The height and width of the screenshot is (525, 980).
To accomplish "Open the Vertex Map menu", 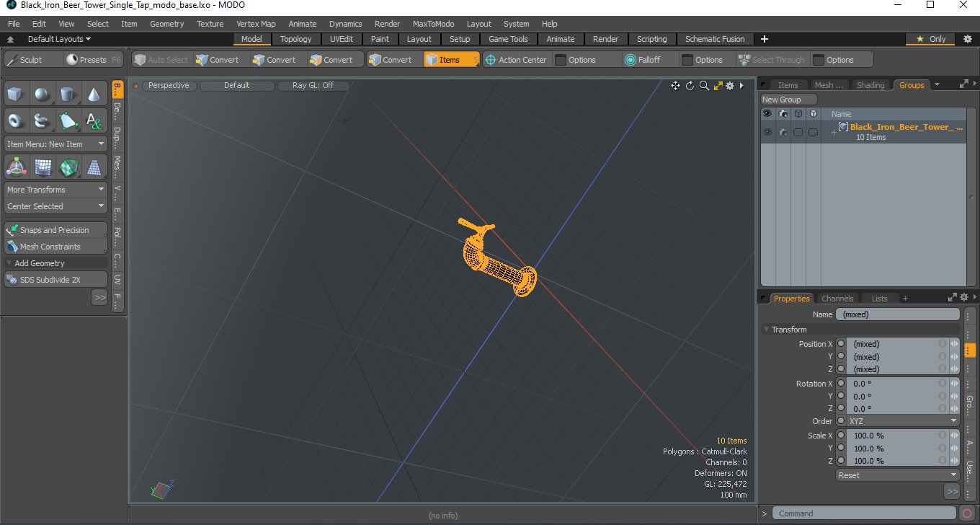I will pos(256,24).
